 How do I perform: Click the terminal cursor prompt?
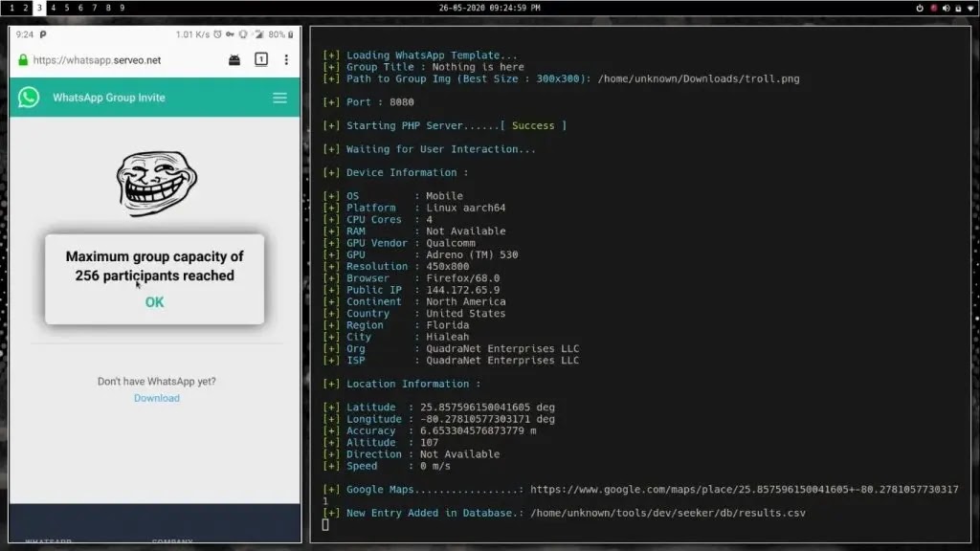tap(325, 525)
